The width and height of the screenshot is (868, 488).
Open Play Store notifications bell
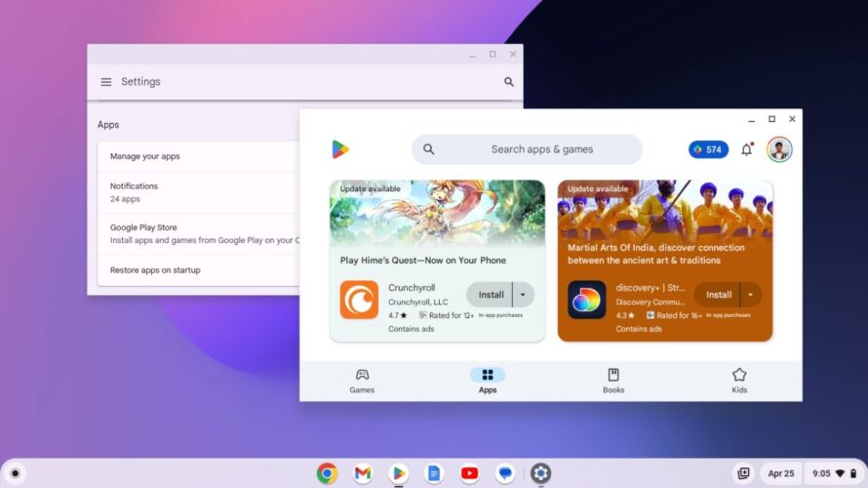tap(747, 149)
